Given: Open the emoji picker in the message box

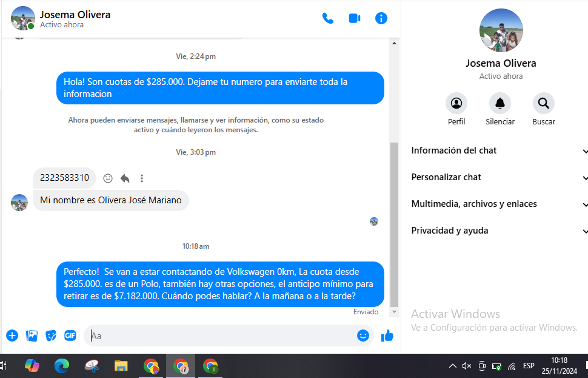Looking at the screenshot, I should tap(362, 336).
